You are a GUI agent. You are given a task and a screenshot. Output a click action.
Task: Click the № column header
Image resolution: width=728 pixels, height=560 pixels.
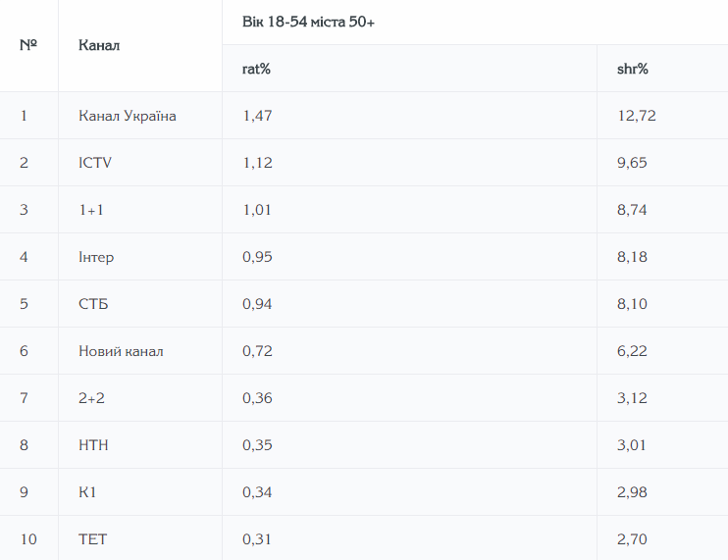click(27, 45)
